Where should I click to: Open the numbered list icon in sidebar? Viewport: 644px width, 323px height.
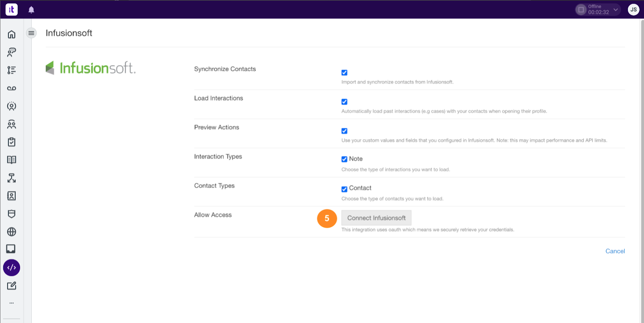[12, 70]
